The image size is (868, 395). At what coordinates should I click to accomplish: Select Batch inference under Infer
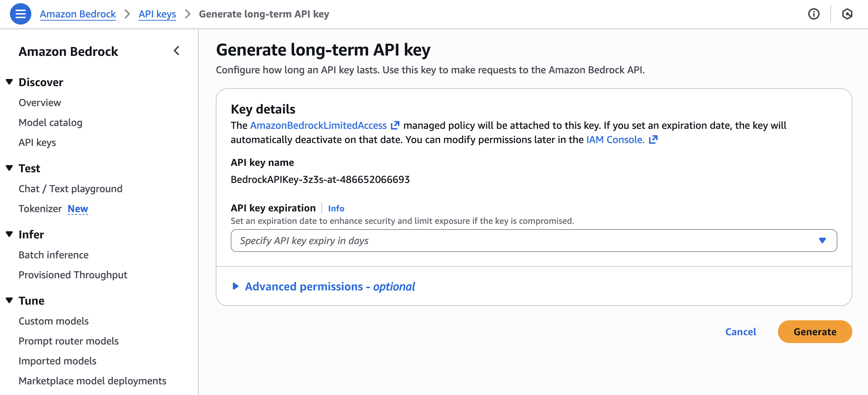coord(53,254)
